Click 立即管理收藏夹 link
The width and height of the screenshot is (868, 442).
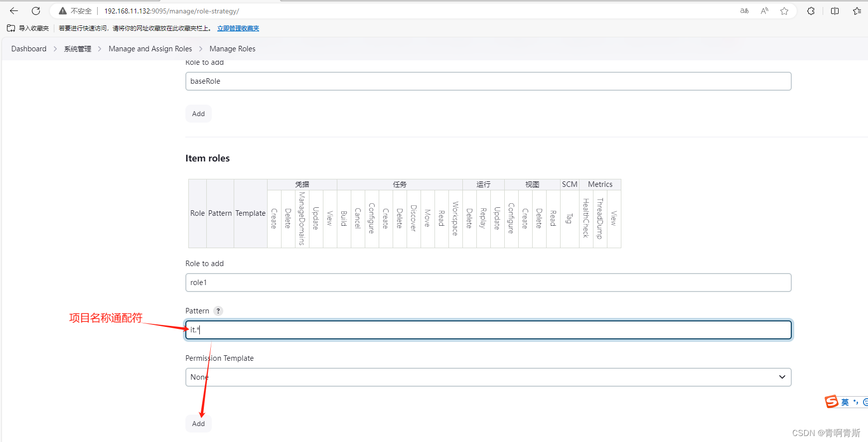click(238, 28)
